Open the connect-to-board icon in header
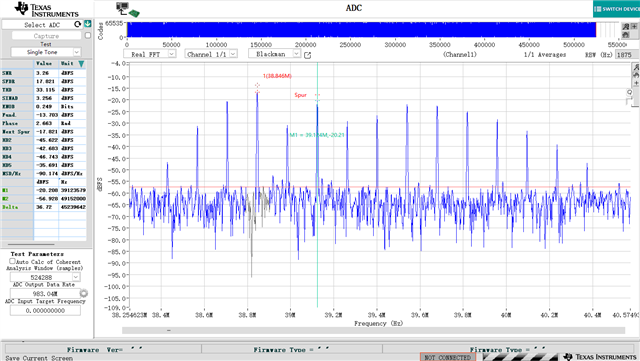This screenshot has width=640, height=361. tap(127, 9)
